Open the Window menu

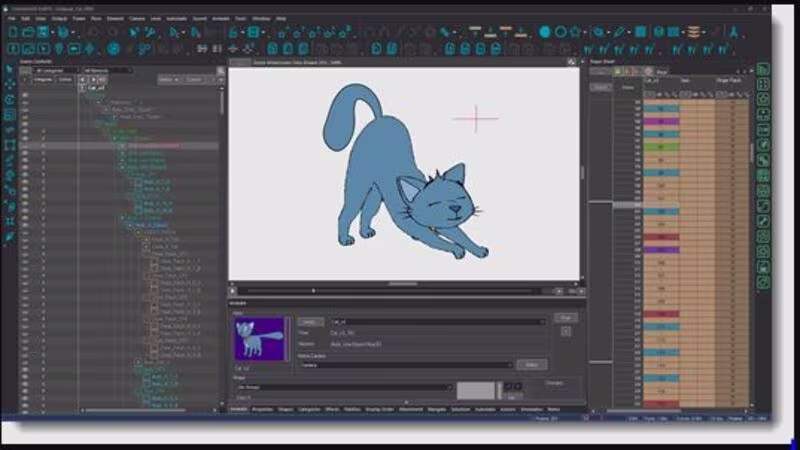point(261,18)
